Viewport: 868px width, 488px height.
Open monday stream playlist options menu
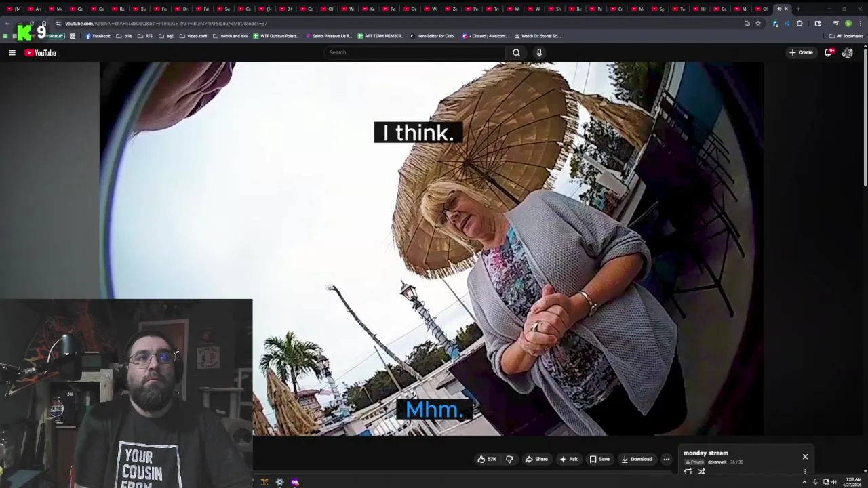(805, 472)
